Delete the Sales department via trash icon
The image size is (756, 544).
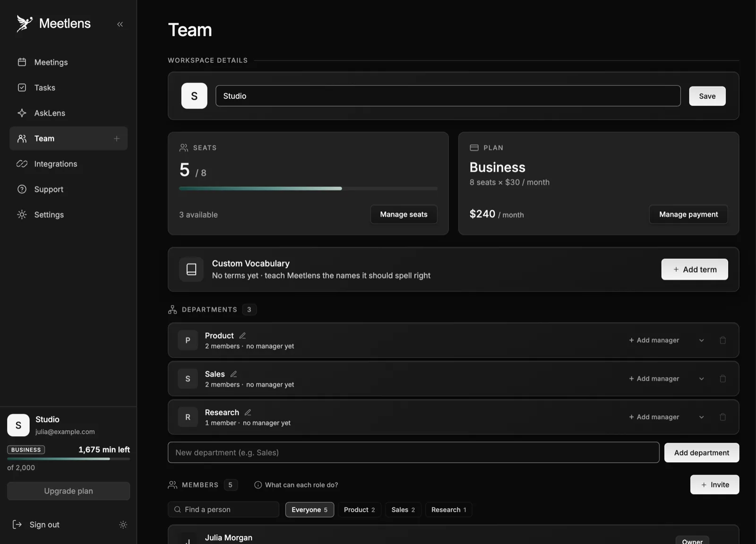(722, 379)
